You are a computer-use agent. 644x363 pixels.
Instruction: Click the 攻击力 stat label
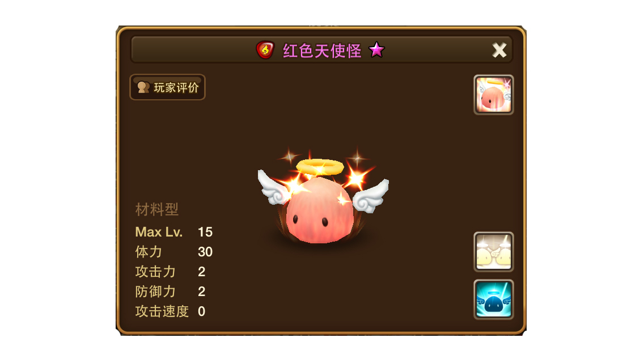(x=155, y=271)
